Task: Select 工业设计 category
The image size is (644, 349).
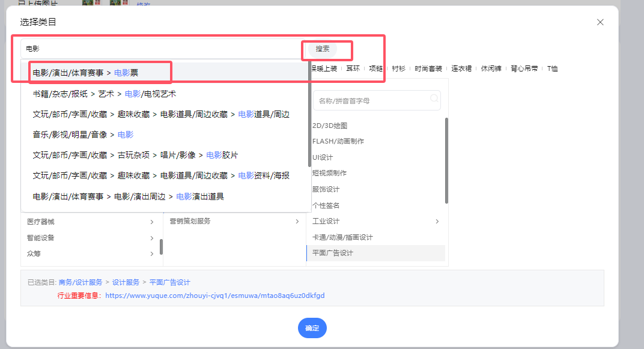Action: click(x=376, y=221)
